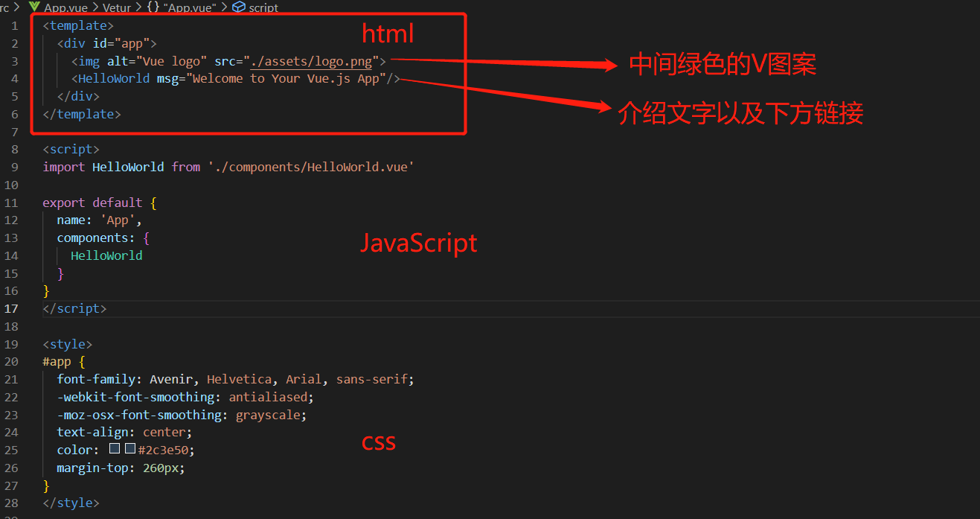The height and width of the screenshot is (519, 980).
Task: Click the components property key
Action: pos(92,238)
